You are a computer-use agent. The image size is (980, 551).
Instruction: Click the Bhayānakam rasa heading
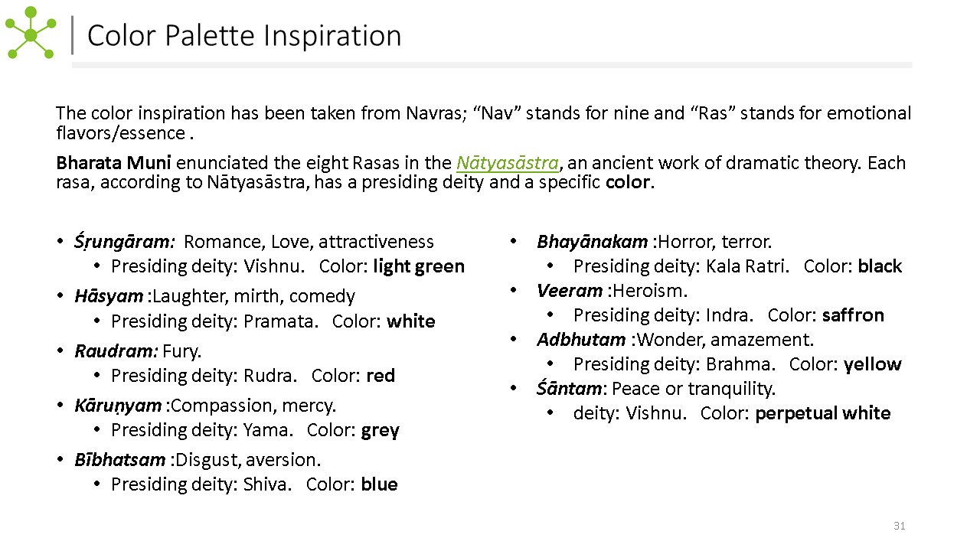pyautogui.click(x=592, y=242)
